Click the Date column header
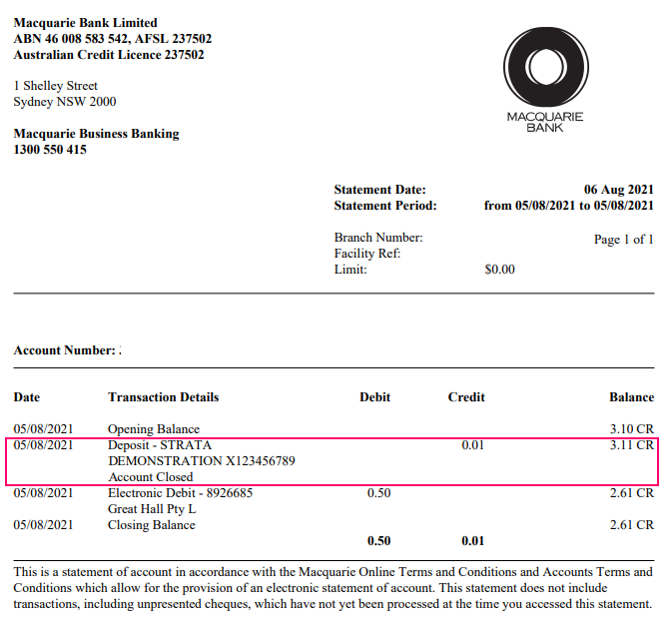The image size is (672, 625). pos(27,397)
